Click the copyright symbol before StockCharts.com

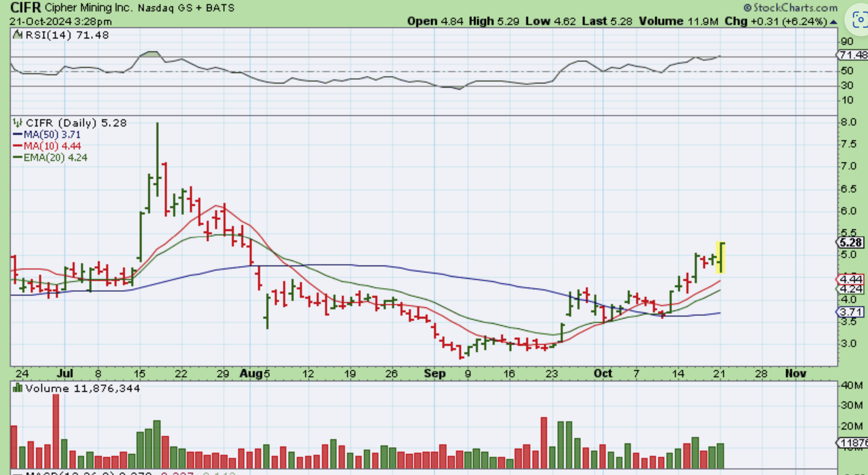coord(747,8)
